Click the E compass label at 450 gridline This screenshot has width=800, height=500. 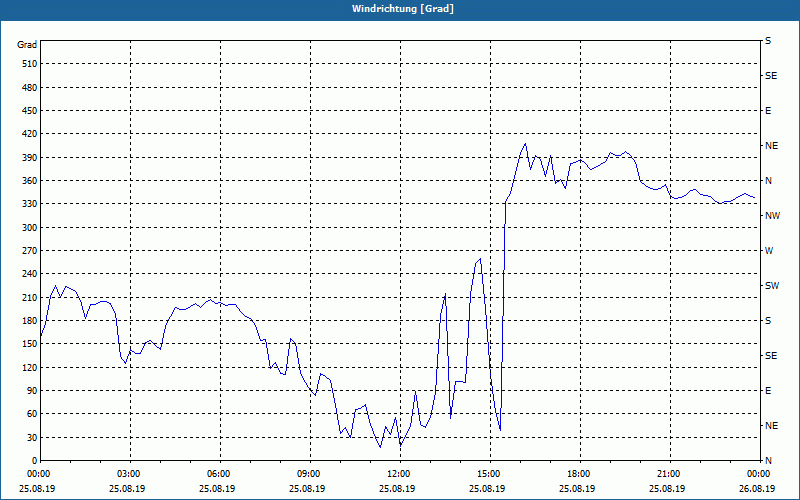[x=768, y=111]
